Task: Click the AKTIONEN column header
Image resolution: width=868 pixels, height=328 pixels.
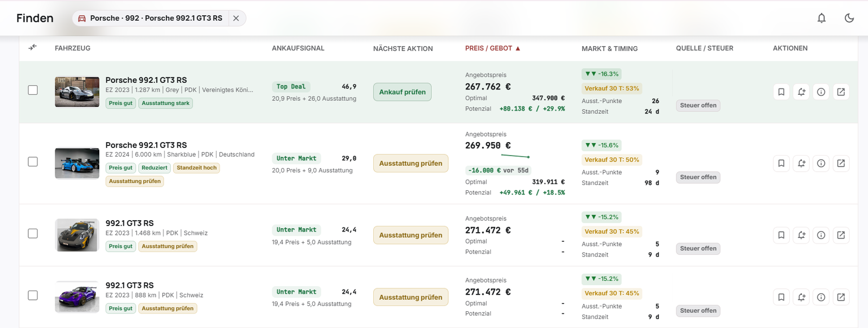Action: click(x=790, y=48)
